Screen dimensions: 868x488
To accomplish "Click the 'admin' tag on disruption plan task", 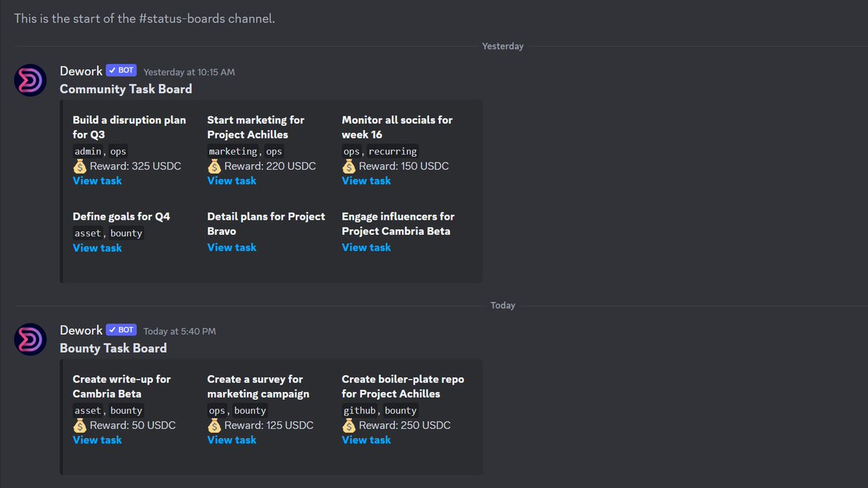I will pyautogui.click(x=88, y=151).
